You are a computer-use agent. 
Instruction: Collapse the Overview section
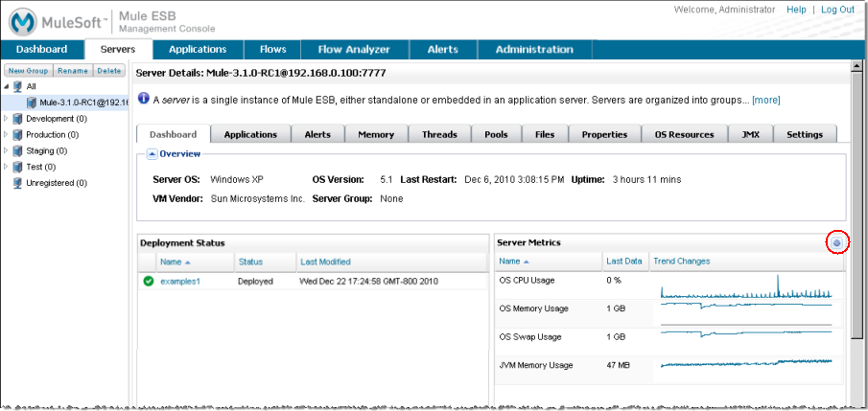[x=152, y=153]
